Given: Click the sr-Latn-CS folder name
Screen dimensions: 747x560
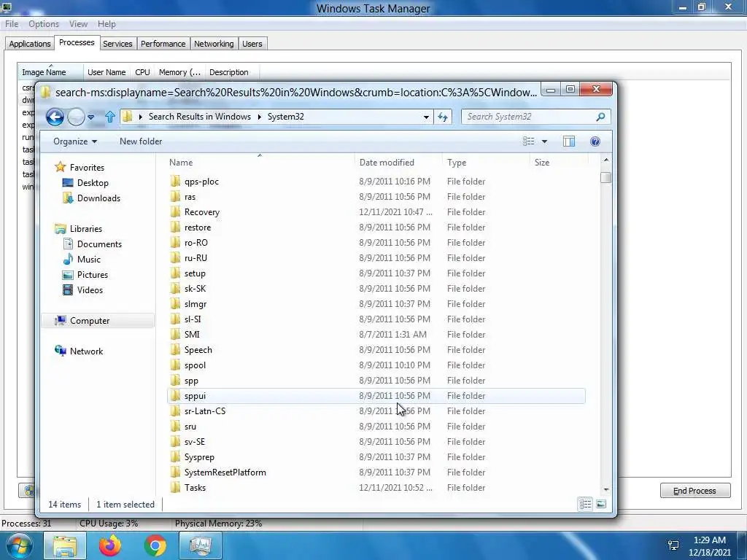Looking at the screenshot, I should (x=205, y=411).
